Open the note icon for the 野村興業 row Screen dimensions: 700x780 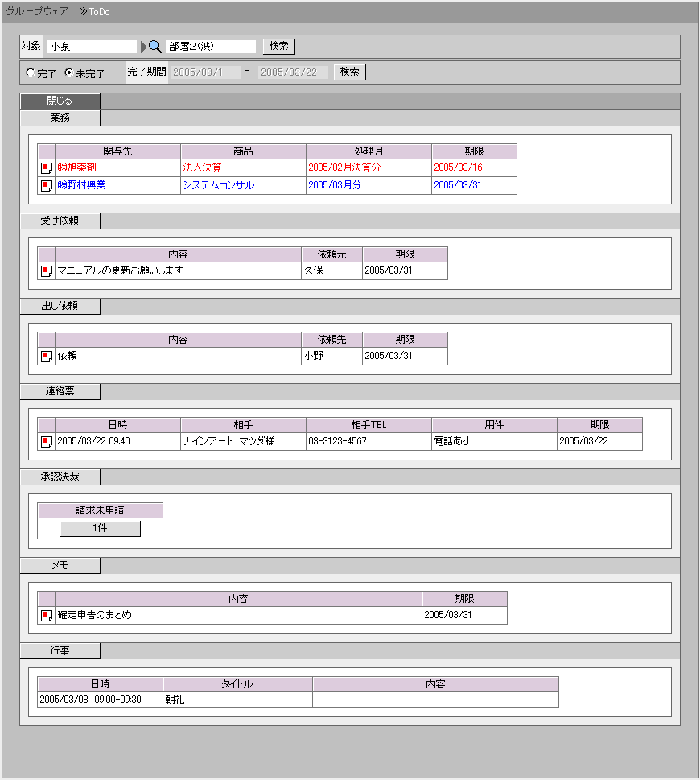click(46, 186)
